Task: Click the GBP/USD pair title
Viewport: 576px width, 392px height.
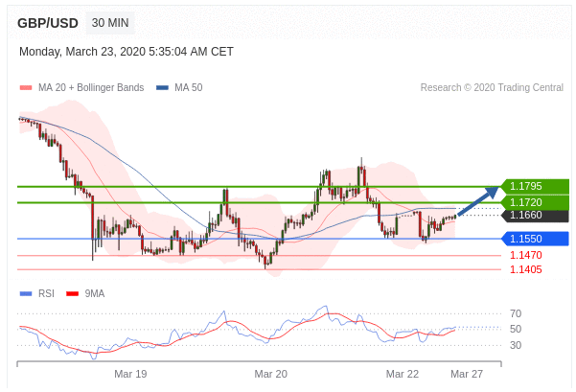Action: [x=48, y=23]
